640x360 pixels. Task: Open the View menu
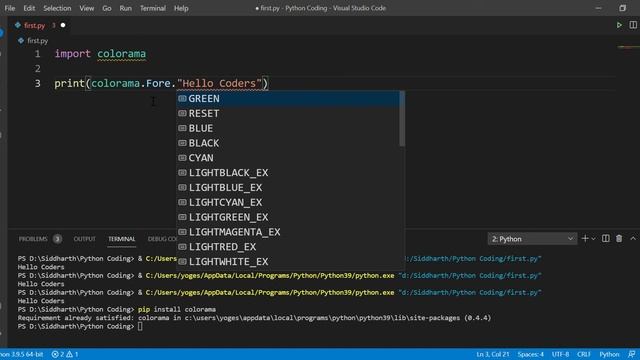pyautogui.click(x=87, y=8)
